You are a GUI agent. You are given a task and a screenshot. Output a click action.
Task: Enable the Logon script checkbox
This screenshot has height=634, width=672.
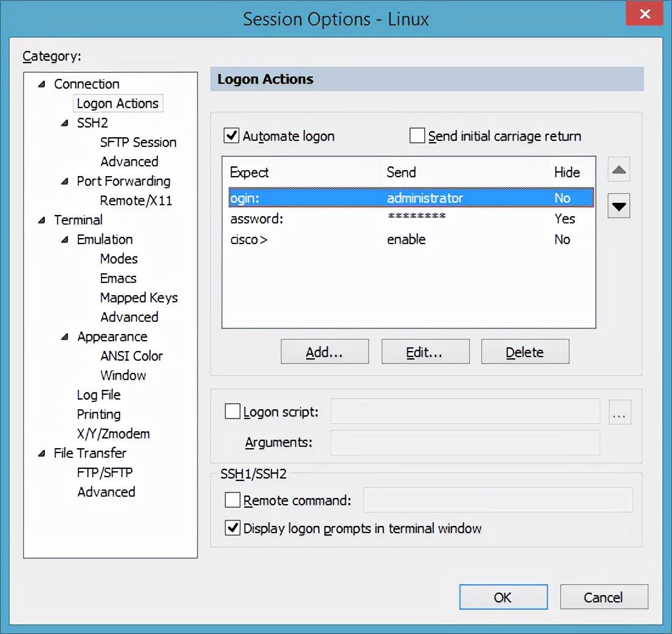tap(232, 412)
